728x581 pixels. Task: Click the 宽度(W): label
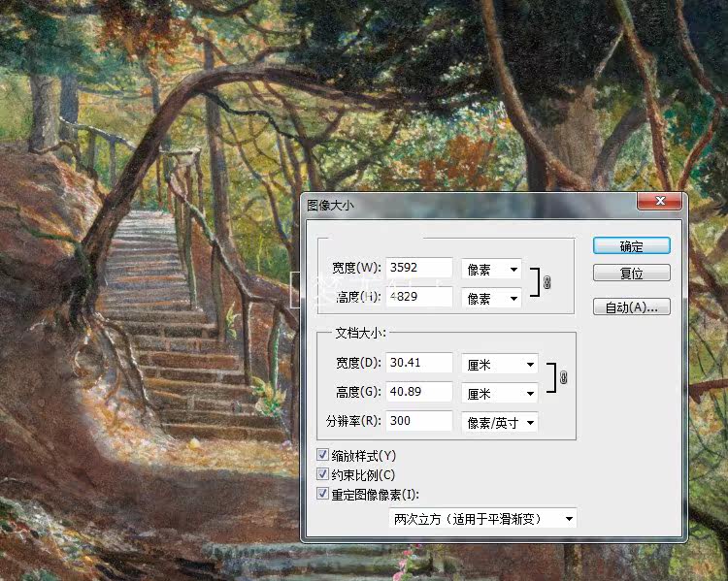(356, 268)
